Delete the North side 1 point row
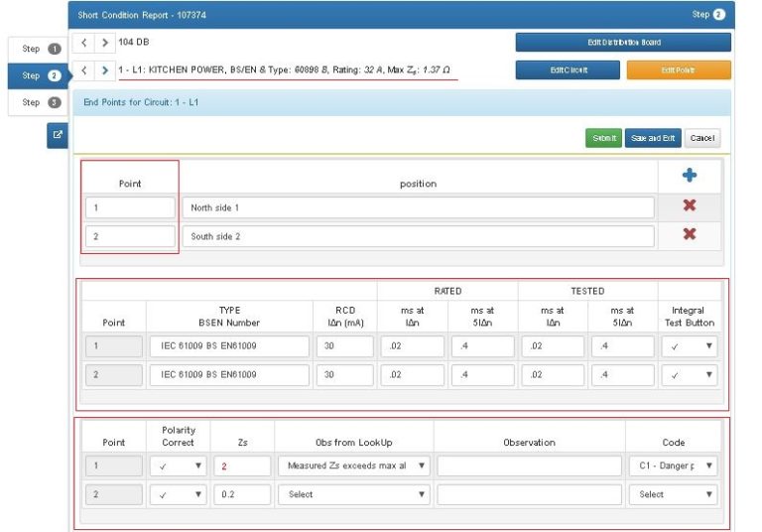The width and height of the screenshot is (762, 532). point(689,206)
